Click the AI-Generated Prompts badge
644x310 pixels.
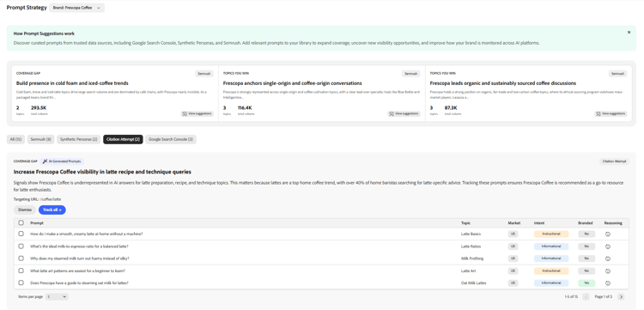(62, 161)
